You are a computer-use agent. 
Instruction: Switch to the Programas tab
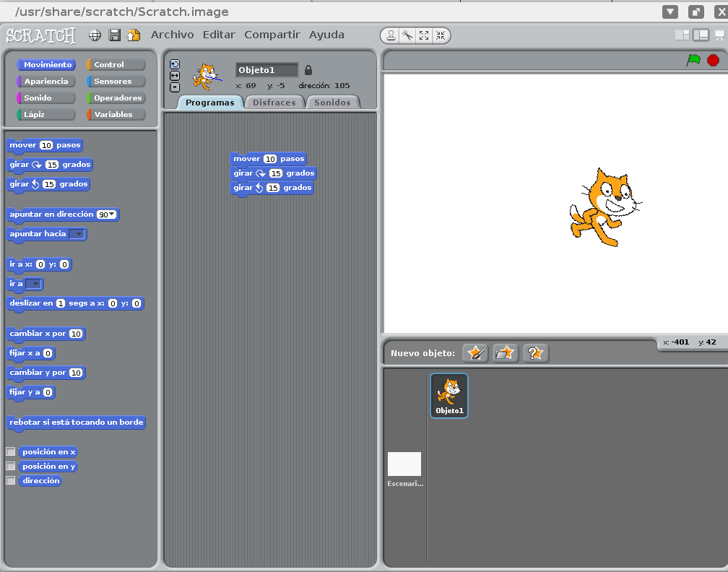point(210,103)
